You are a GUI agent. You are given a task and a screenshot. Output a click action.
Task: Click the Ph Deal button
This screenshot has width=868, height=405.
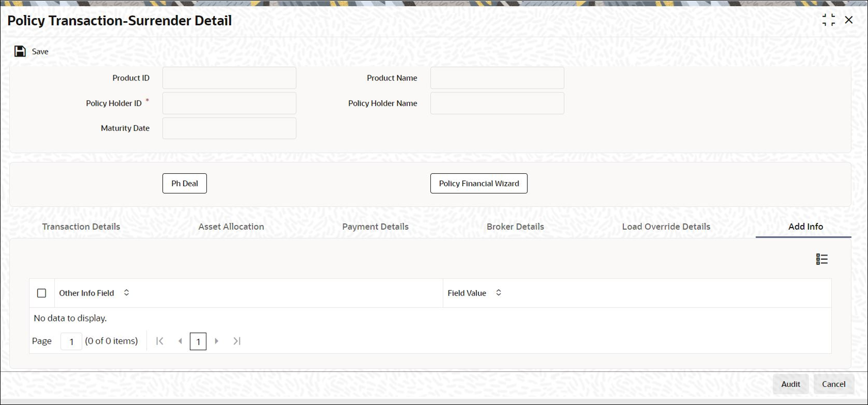(185, 184)
